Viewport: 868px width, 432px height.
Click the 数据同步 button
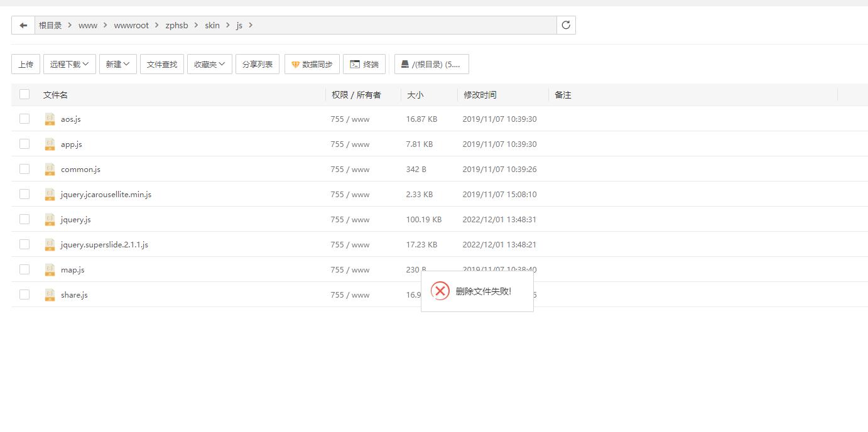(312, 64)
